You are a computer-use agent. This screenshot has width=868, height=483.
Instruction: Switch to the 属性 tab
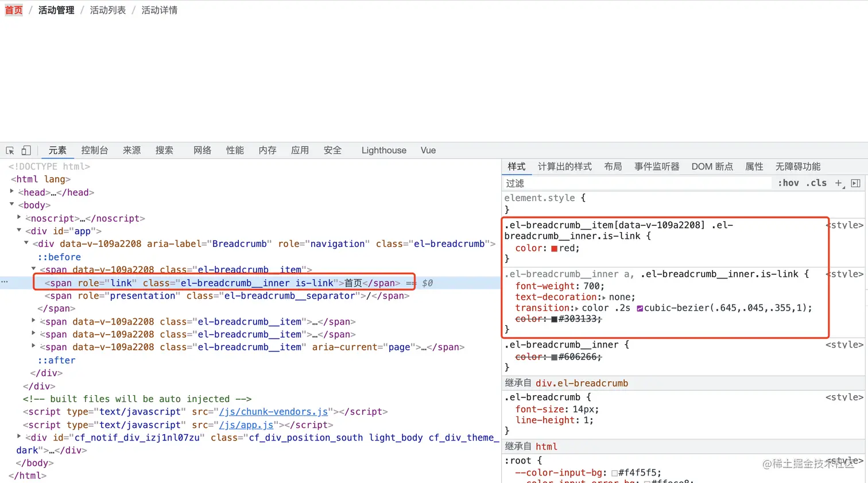click(754, 167)
